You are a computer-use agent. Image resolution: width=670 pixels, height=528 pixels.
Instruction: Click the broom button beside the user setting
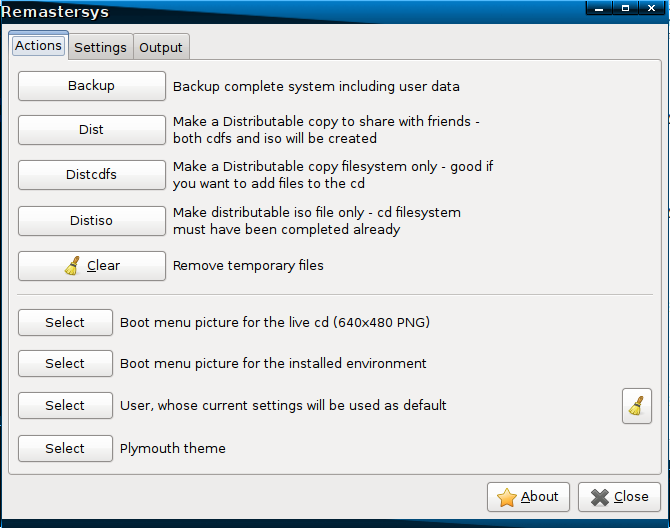(636, 406)
